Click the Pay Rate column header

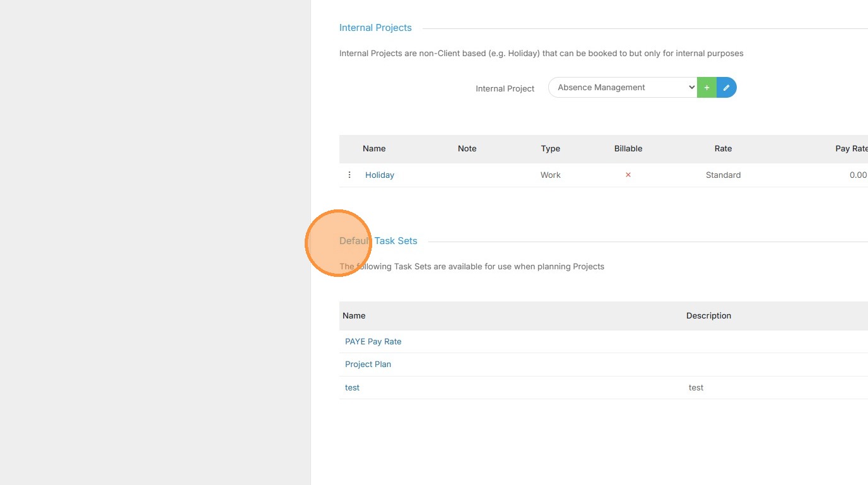851,149
